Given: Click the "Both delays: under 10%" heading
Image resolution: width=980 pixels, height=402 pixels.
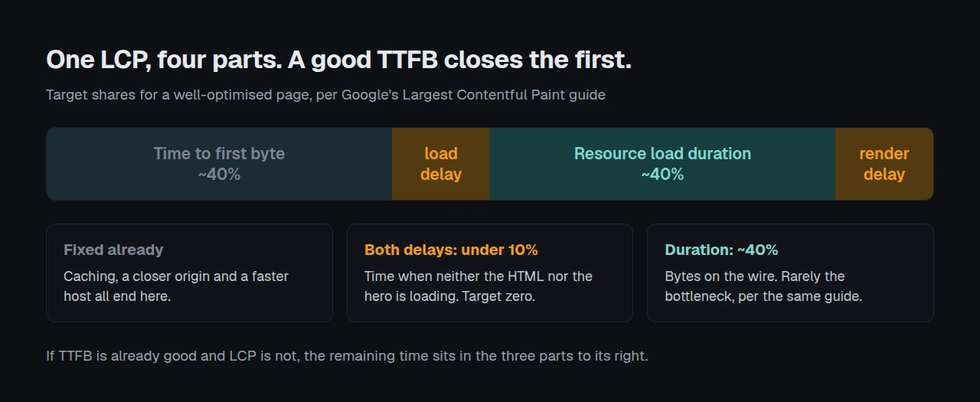Looking at the screenshot, I should click(451, 250).
